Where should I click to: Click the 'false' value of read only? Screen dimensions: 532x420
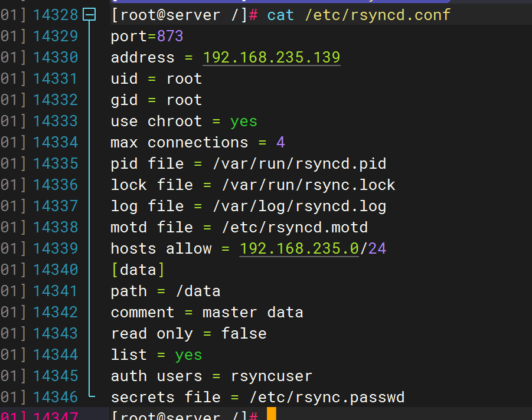[244, 333]
